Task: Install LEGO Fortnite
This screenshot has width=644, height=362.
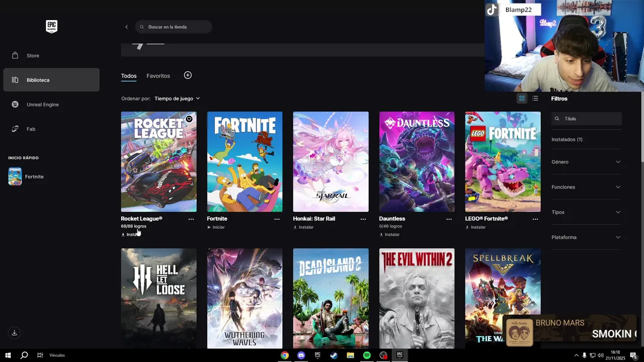Action: [x=475, y=227]
